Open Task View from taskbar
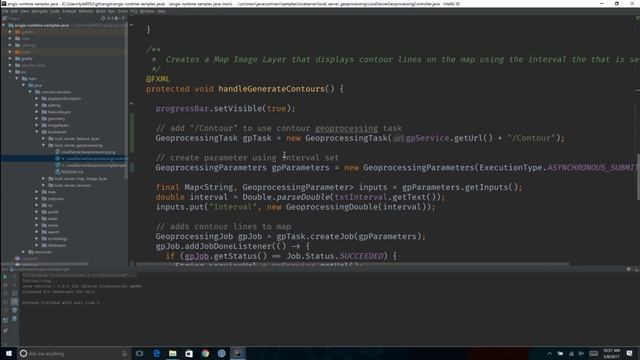 click(x=139, y=353)
